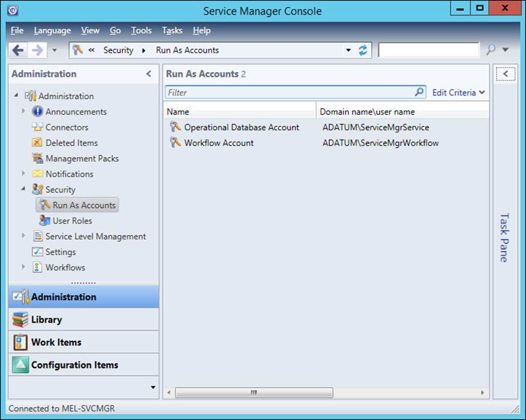Viewport: 526px width, 420px height.
Task: Switch to the Administration workspace button
Action: tap(83, 296)
